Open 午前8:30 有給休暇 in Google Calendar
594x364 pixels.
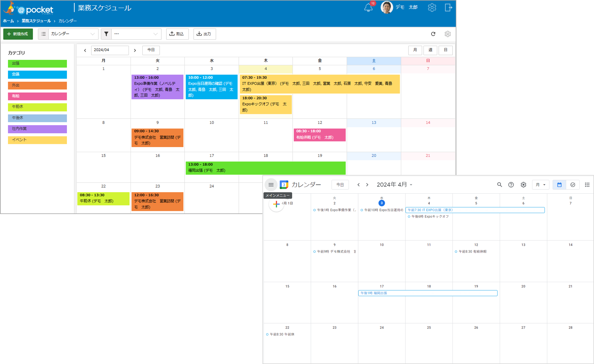coord(471,252)
